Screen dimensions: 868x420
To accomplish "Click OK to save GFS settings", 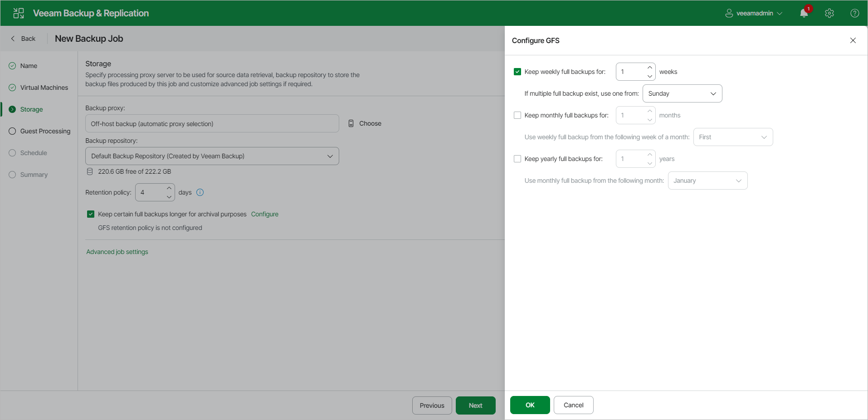I will click(530, 405).
